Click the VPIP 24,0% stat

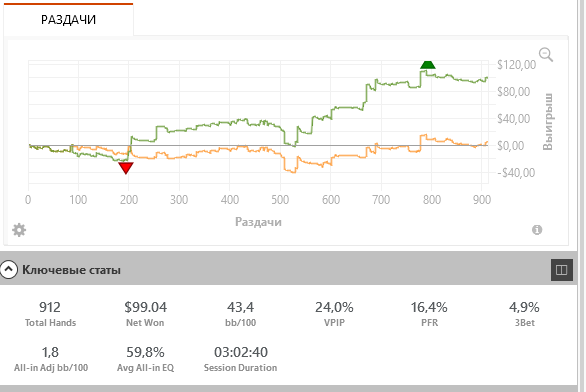pyautogui.click(x=334, y=314)
